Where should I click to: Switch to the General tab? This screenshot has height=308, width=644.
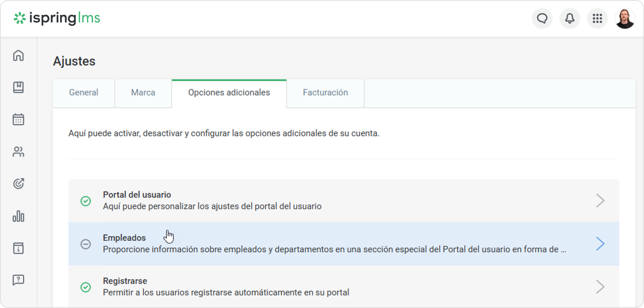(x=84, y=93)
